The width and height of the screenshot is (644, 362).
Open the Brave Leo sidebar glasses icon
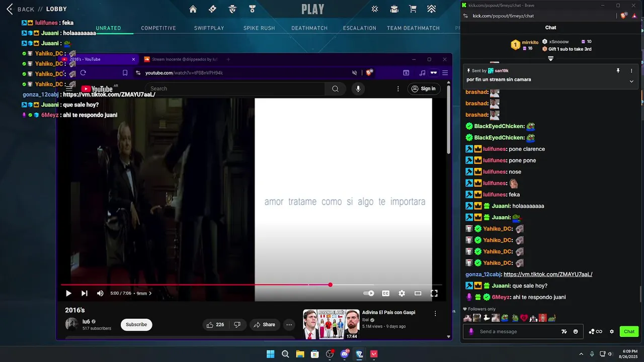(433, 73)
